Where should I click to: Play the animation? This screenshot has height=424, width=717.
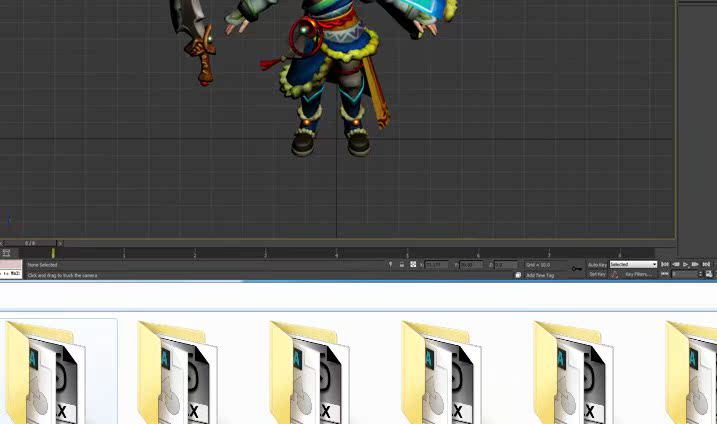[686, 264]
